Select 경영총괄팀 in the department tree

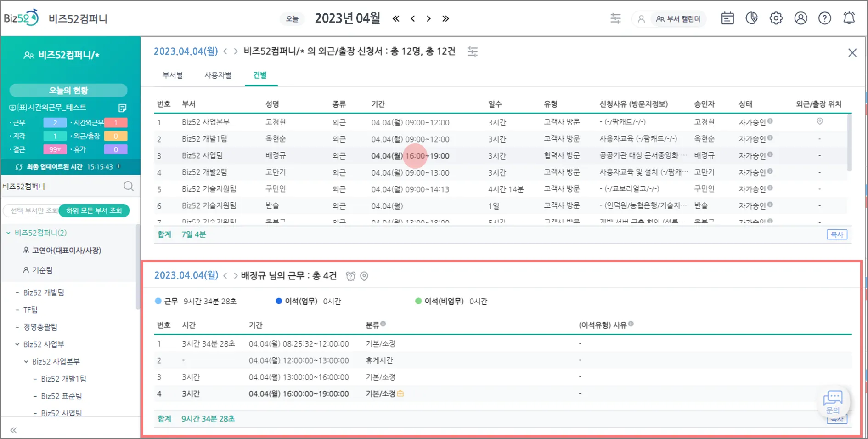pos(40,327)
